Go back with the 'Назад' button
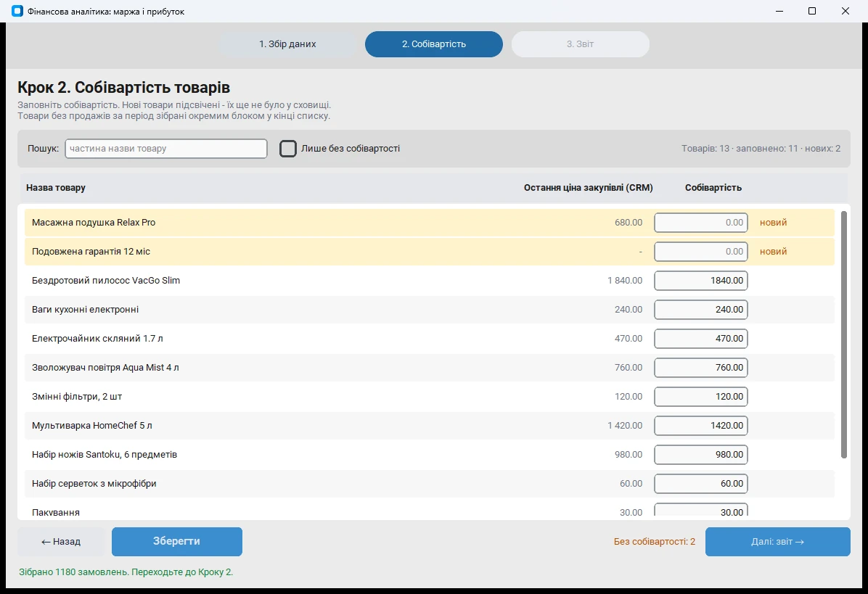 click(61, 542)
